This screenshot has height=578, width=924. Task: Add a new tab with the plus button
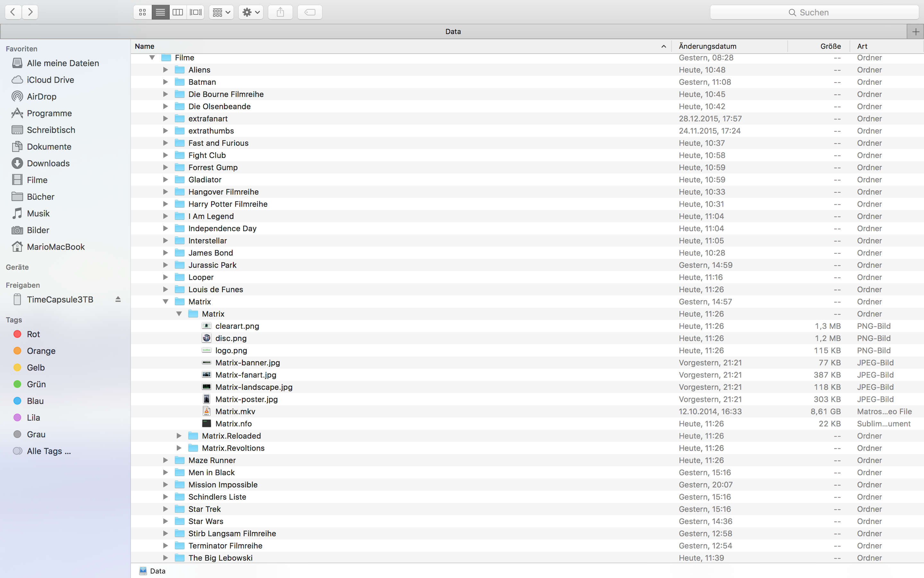[915, 31]
